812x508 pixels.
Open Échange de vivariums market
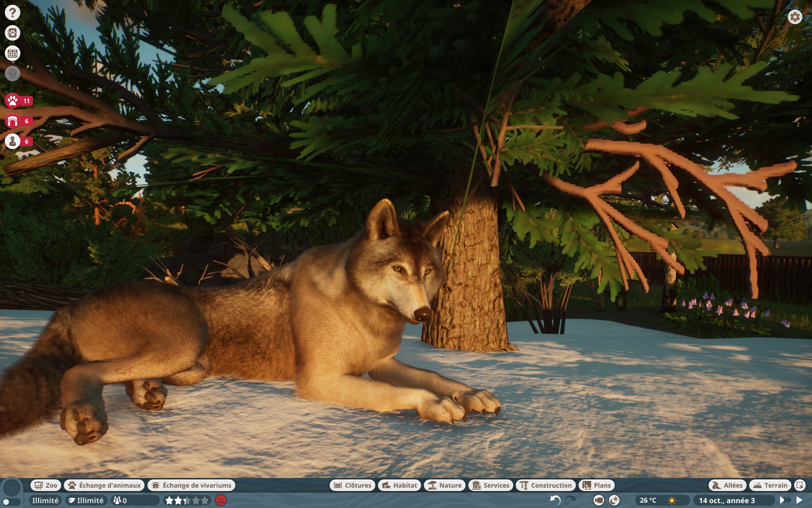(x=191, y=485)
